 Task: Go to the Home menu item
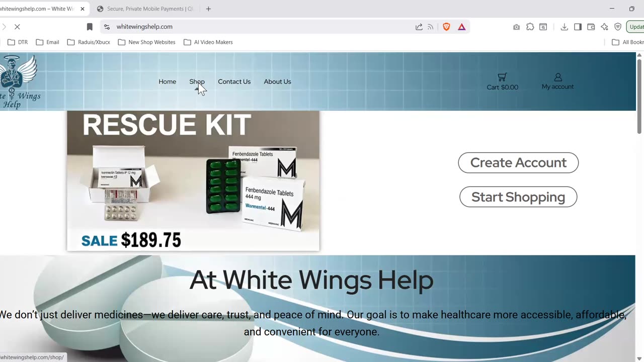pos(167,81)
